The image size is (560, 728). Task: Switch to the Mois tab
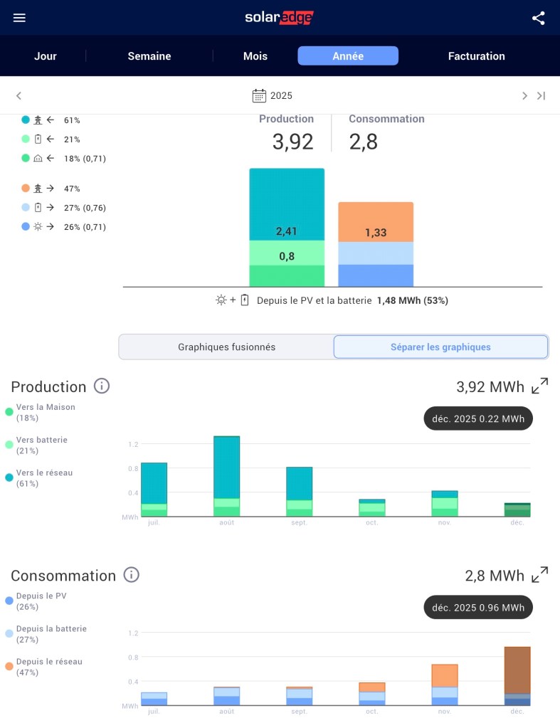[255, 56]
